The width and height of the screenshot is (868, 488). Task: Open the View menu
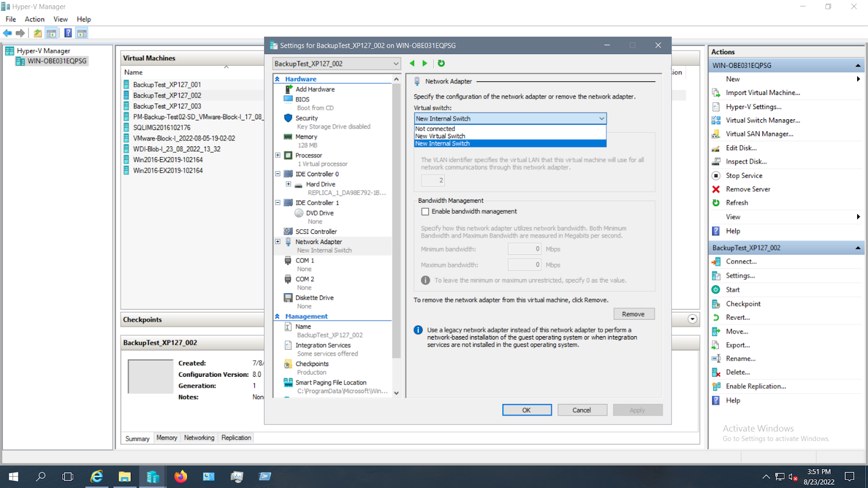(60, 19)
